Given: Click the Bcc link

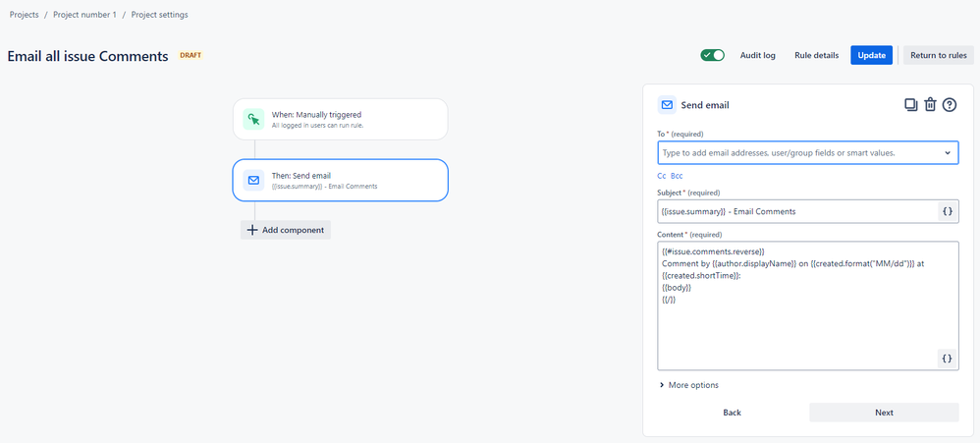Looking at the screenshot, I should [x=677, y=176].
